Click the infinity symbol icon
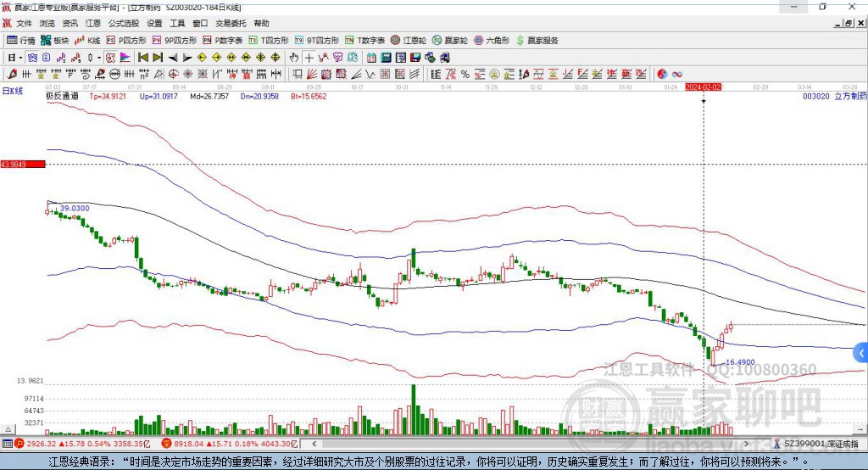 pos(677,74)
